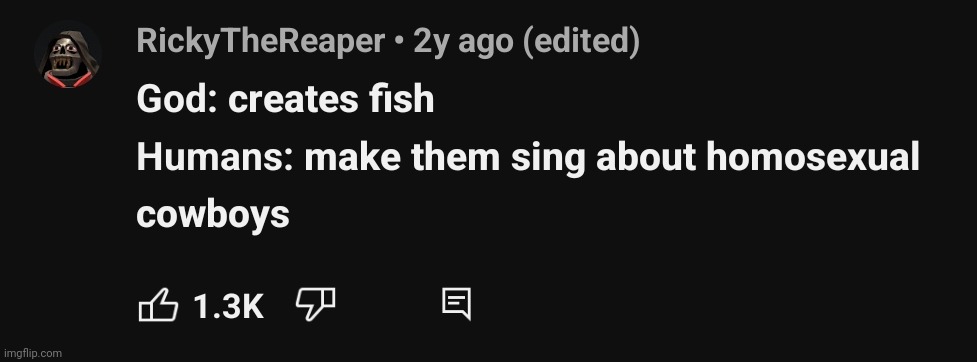Click the word 'about' in the comment
The height and width of the screenshot is (362, 977).
[646, 156]
